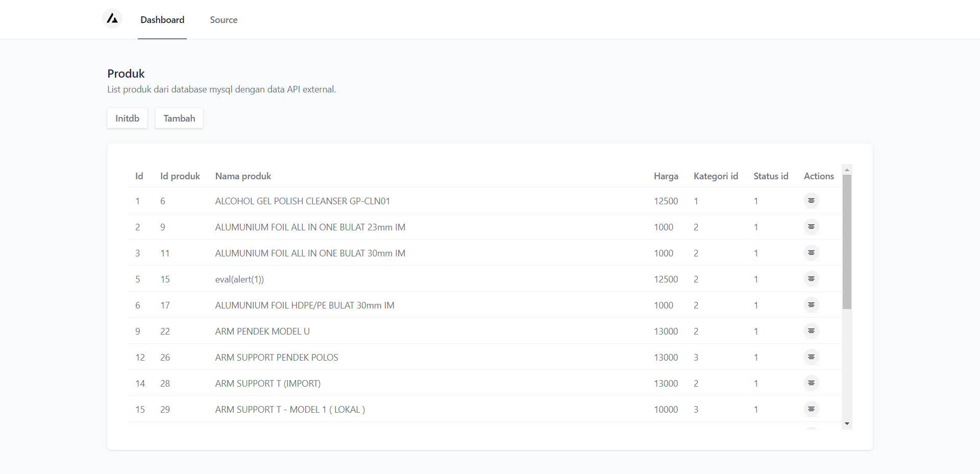Select the Kategori id column header
980x474 pixels.
click(716, 176)
